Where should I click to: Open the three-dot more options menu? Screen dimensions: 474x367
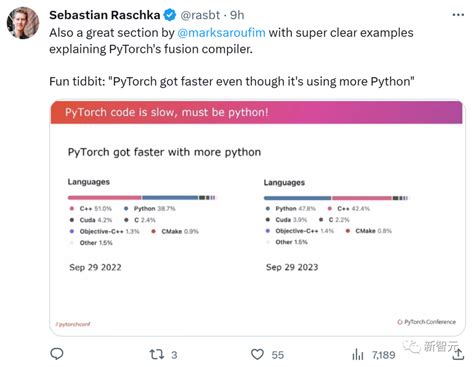pos(458,15)
